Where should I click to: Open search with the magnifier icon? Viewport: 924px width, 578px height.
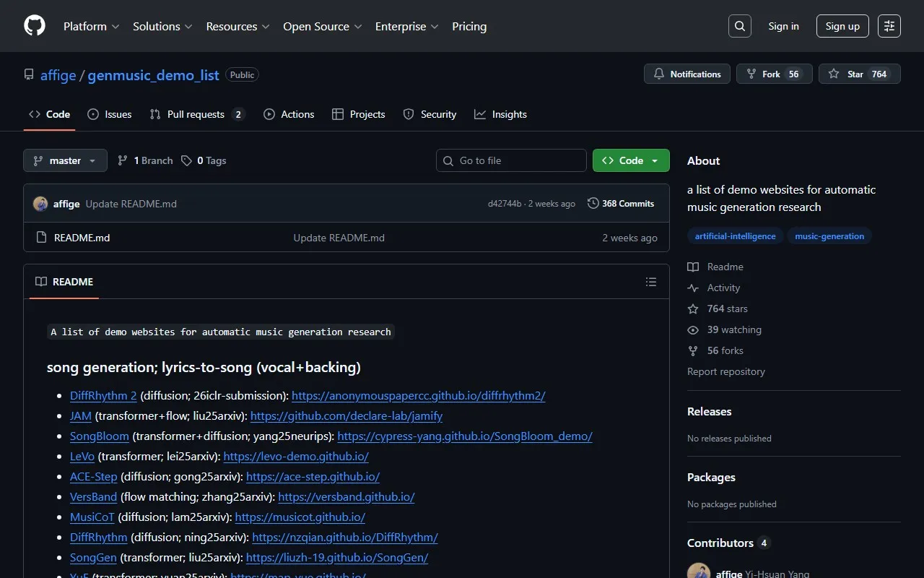point(740,26)
